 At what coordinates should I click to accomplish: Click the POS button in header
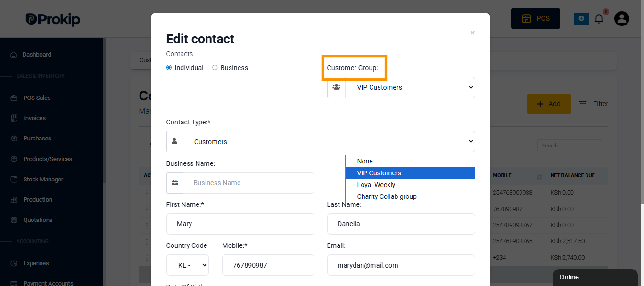[x=536, y=19]
